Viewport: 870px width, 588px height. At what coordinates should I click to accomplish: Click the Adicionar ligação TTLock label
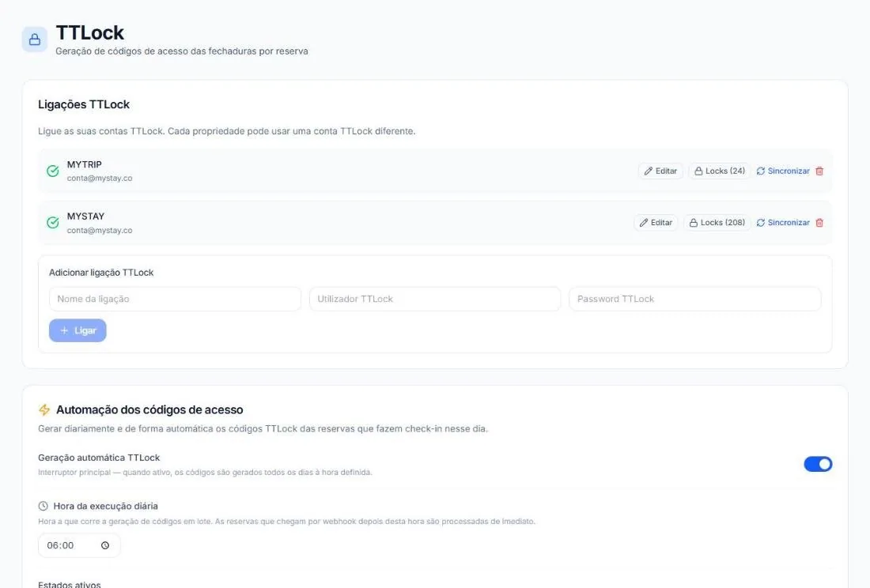tap(101, 273)
